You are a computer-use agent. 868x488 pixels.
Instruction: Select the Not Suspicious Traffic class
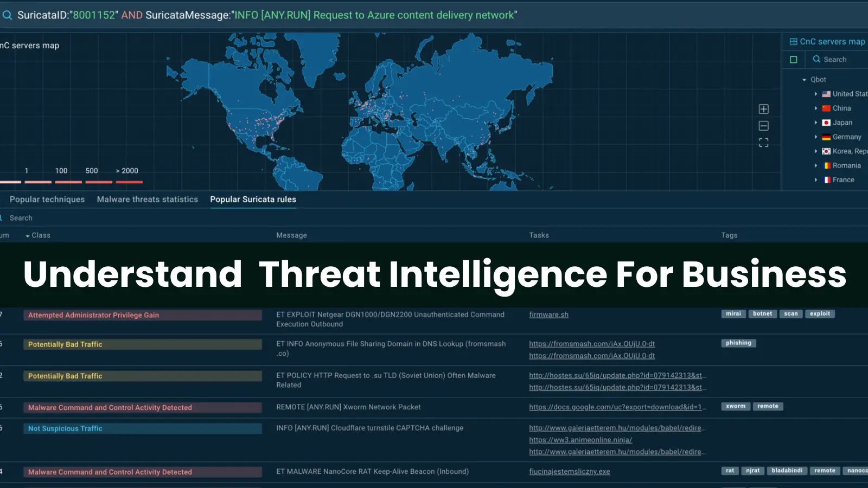coord(143,428)
